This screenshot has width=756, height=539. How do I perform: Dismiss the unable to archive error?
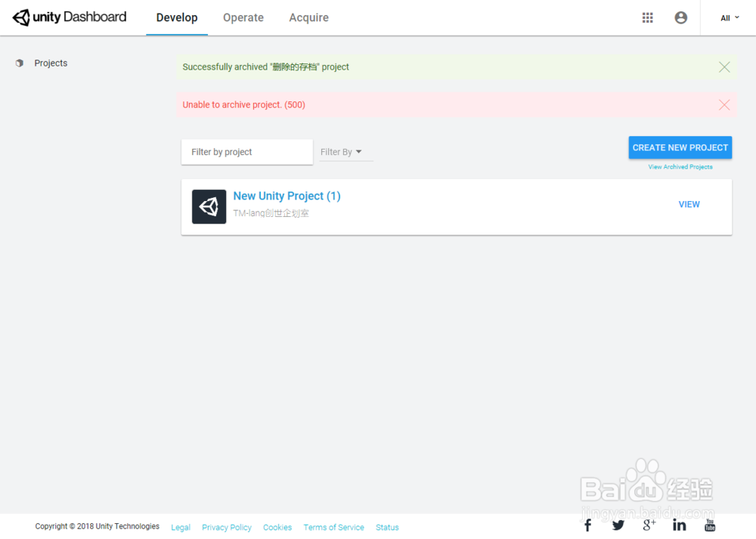[x=724, y=104]
